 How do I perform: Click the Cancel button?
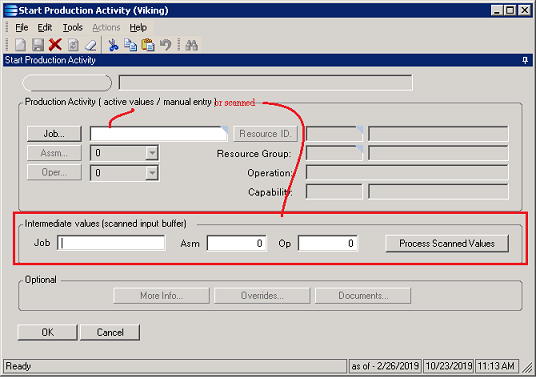[110, 333]
